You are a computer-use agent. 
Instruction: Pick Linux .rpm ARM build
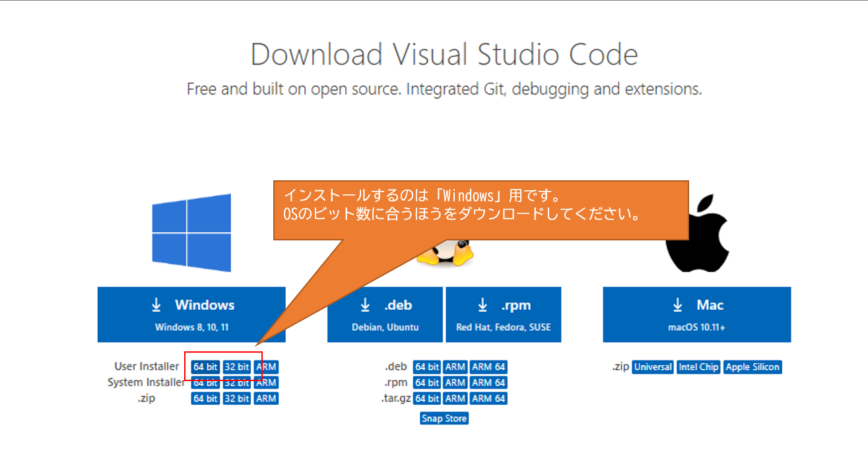tap(455, 382)
